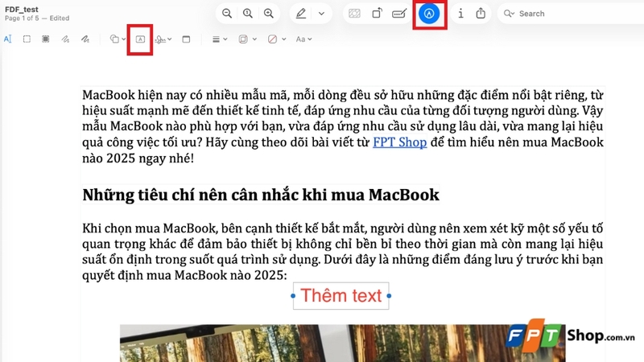Select the Text Selection tool
The width and height of the screenshot is (644, 362).
click(8, 39)
